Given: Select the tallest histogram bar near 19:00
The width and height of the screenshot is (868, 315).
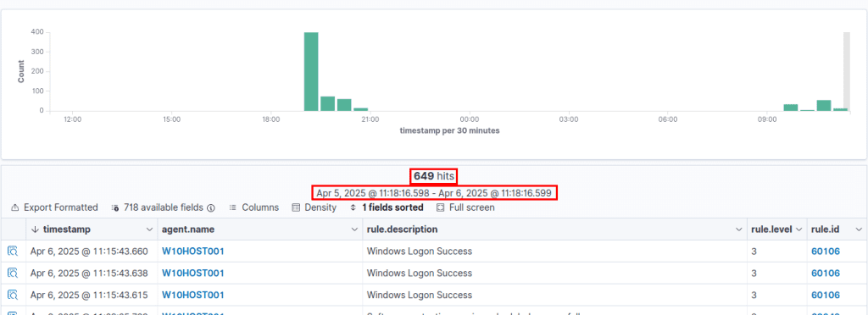Looking at the screenshot, I should (x=311, y=71).
